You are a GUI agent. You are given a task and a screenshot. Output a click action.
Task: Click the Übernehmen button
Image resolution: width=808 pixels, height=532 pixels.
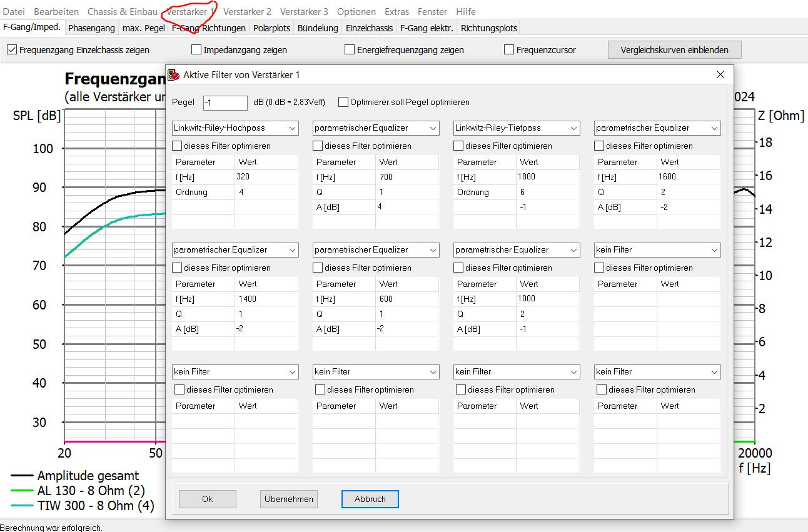(x=289, y=499)
